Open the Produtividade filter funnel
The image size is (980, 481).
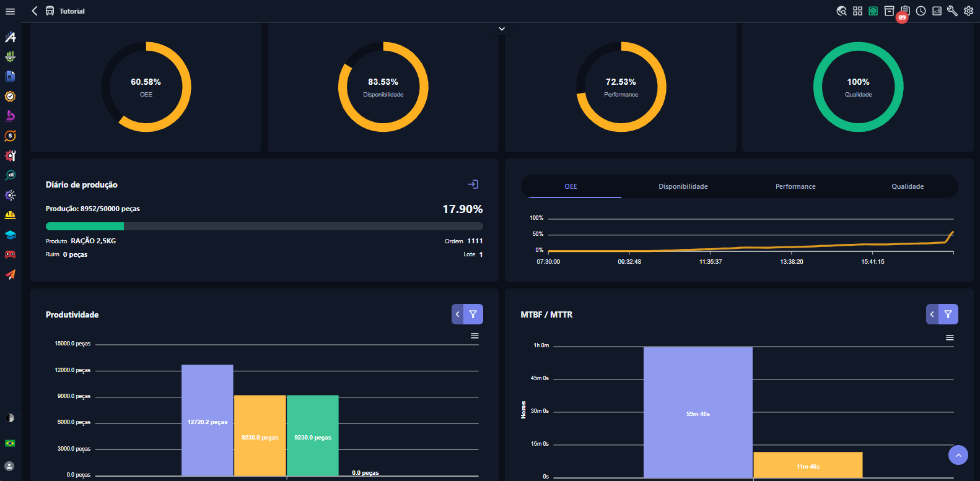(473, 314)
